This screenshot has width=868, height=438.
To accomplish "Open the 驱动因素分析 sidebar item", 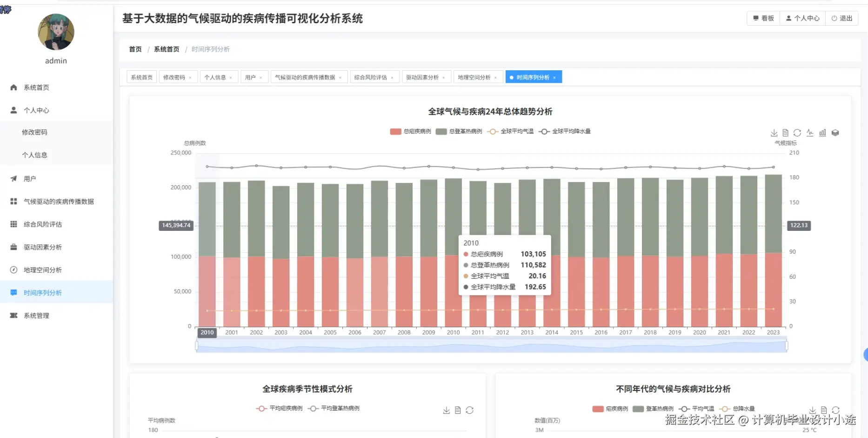I will click(42, 247).
